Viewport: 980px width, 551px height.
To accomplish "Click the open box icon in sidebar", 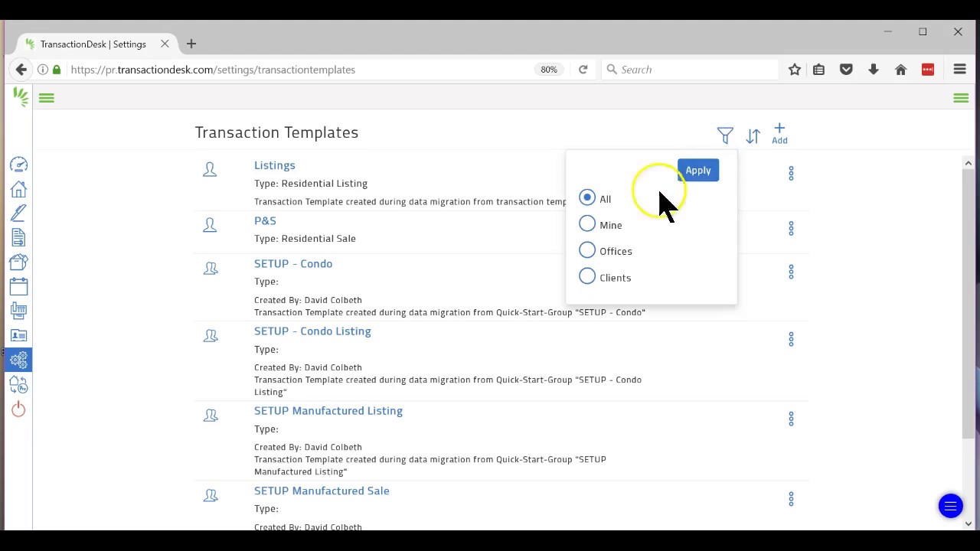I will (19, 262).
